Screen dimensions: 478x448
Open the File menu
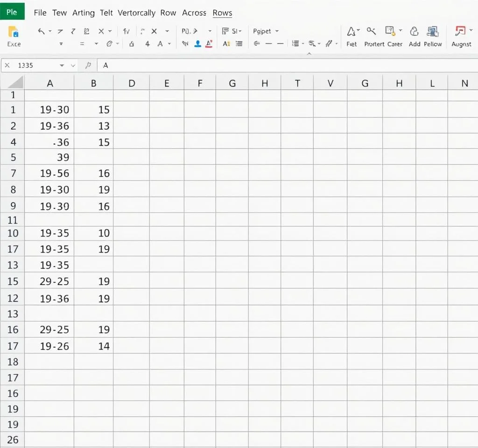pos(40,13)
